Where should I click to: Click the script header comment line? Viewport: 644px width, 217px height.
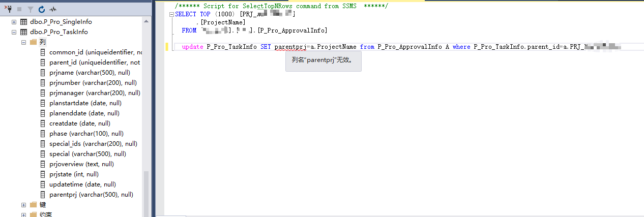[281, 6]
